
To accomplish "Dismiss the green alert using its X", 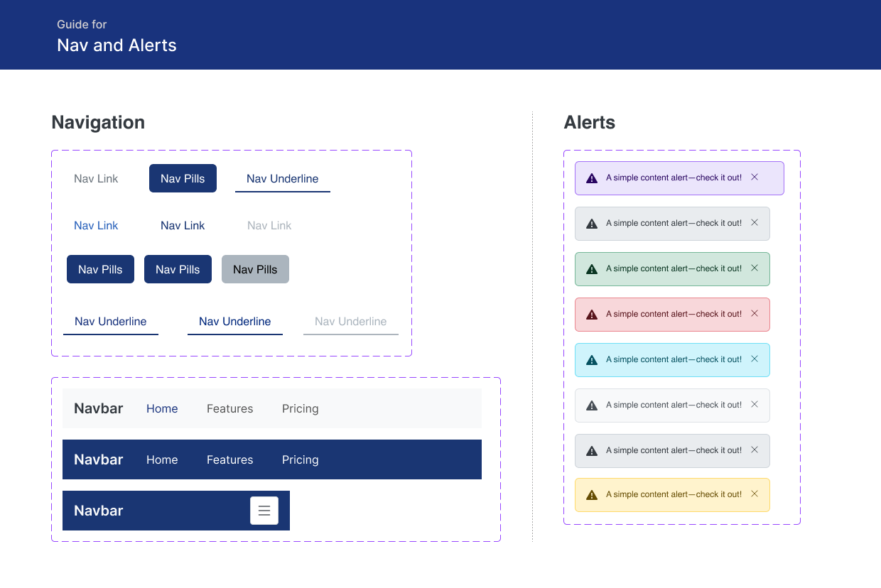I will pos(755,268).
